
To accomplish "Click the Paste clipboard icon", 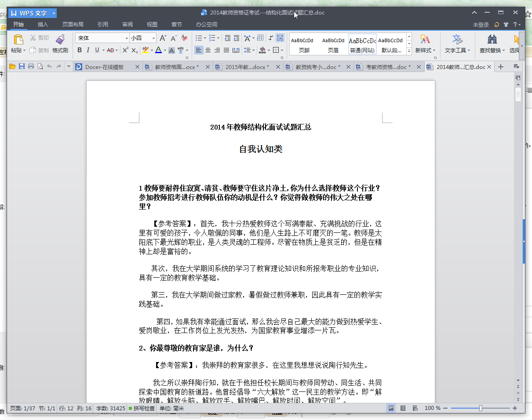I will coord(18,40).
